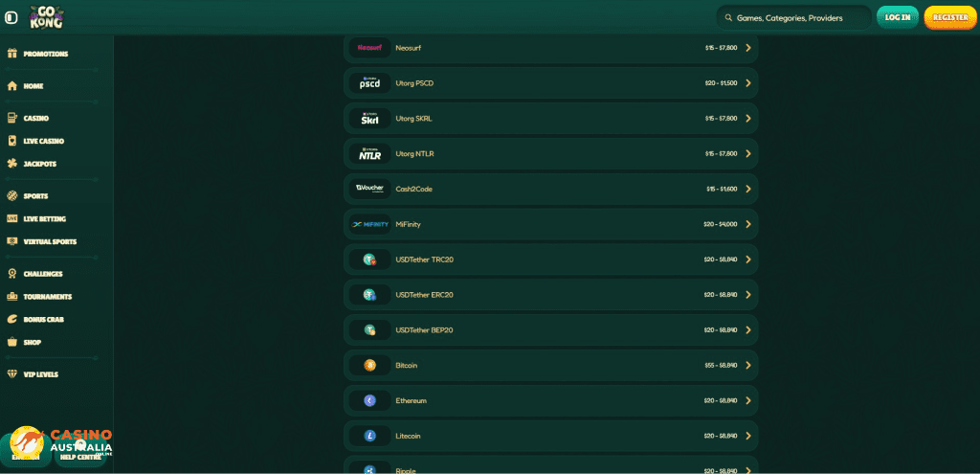Expand the USDTether ERC20 row chevron
The image size is (980, 474).
[748, 295]
